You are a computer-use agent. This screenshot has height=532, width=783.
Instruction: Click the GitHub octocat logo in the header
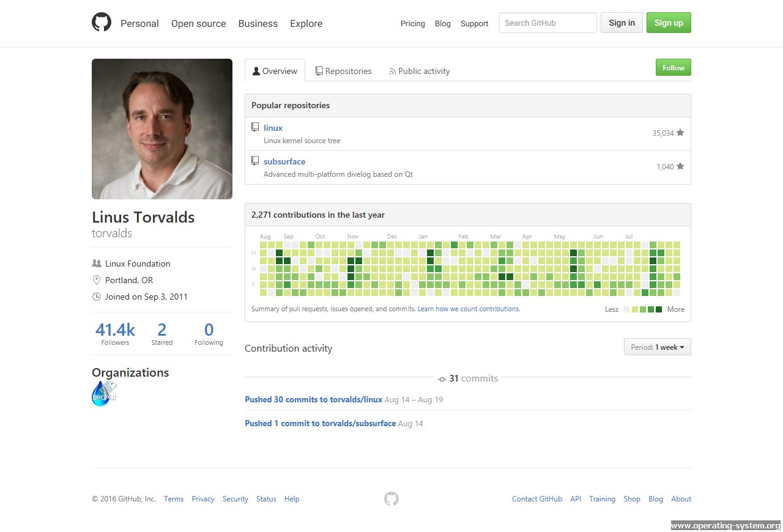[101, 21]
